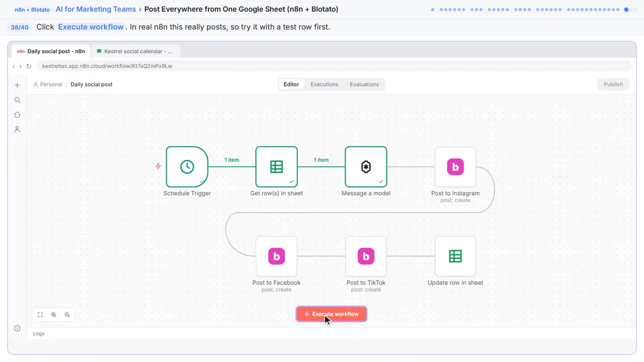The width and height of the screenshot is (644, 362).
Task: Select the Update row in sheet node
Action: (455, 256)
